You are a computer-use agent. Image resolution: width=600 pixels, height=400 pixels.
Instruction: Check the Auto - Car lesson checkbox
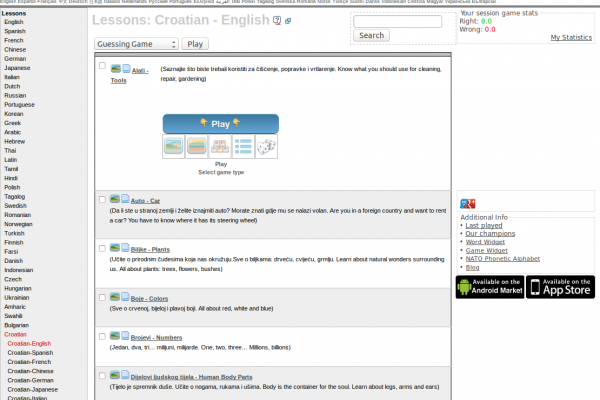[102, 199]
